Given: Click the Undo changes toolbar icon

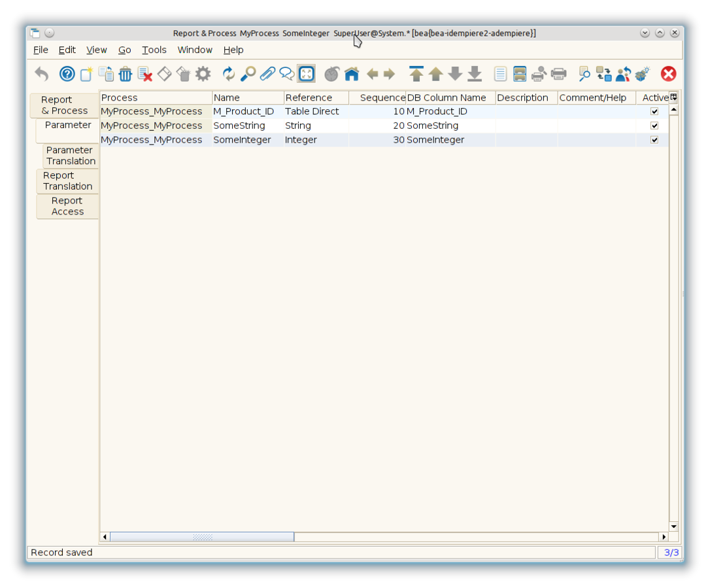Looking at the screenshot, I should click(42, 74).
